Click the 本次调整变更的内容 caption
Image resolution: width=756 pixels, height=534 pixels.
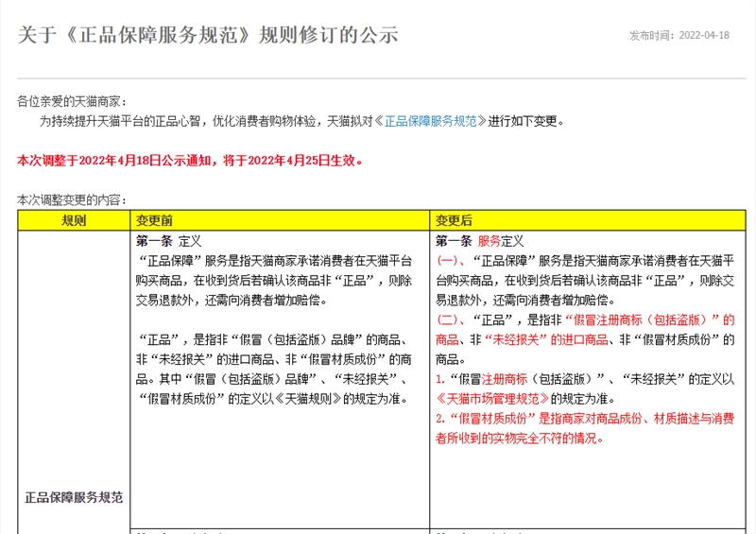pyautogui.click(x=72, y=200)
